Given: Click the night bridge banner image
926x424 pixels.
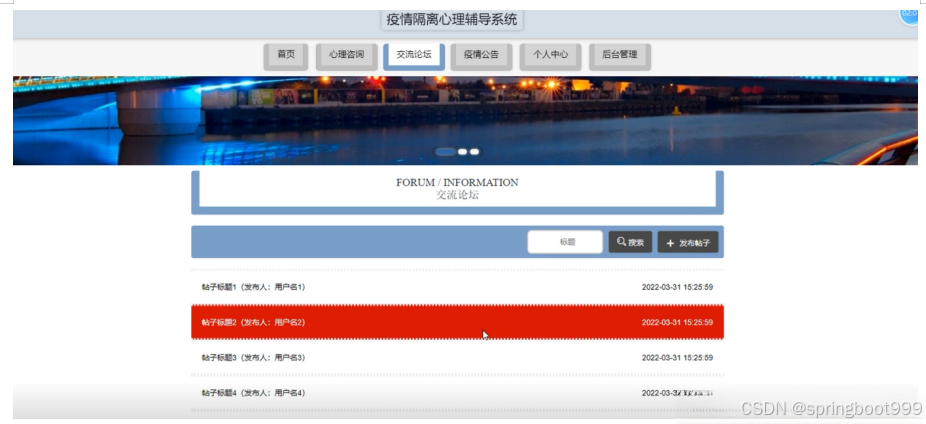Looking at the screenshot, I should point(465,120).
